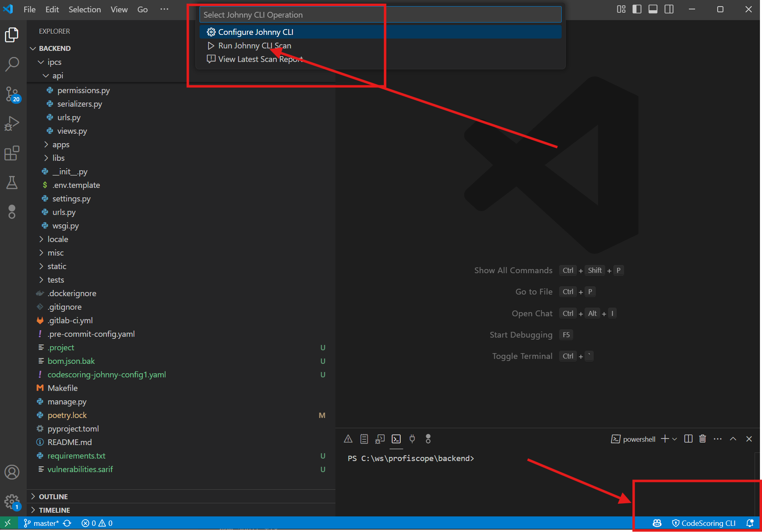Screen dimensions: 762x532
Task: Open permissions.py file
Action: tap(181, 90)
